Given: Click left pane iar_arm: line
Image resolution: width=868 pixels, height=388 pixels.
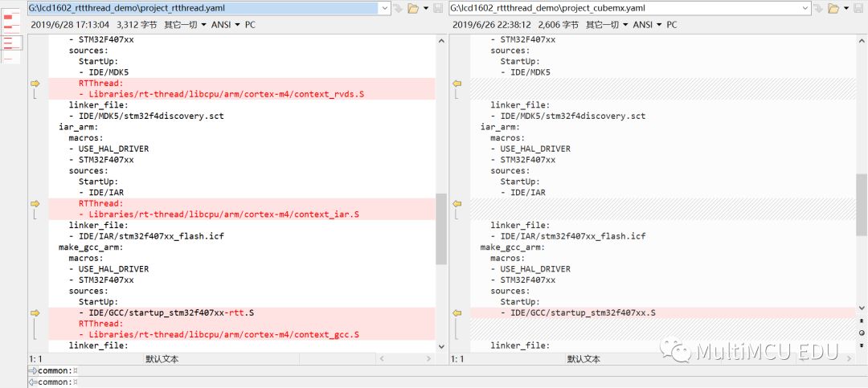Looking at the screenshot, I should pyautogui.click(x=80, y=127).
